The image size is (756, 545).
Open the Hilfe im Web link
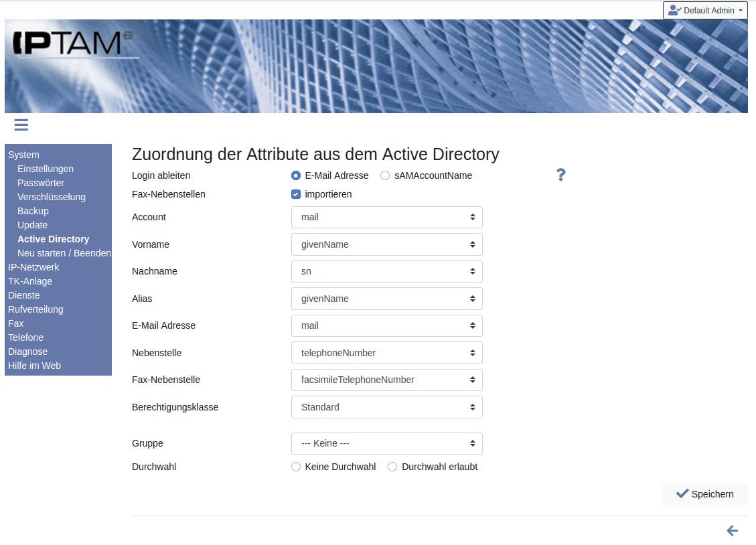pos(34,366)
